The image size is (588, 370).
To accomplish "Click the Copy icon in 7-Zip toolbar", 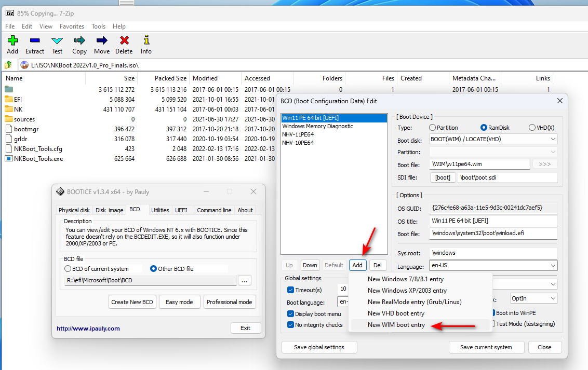I will pyautogui.click(x=79, y=40).
